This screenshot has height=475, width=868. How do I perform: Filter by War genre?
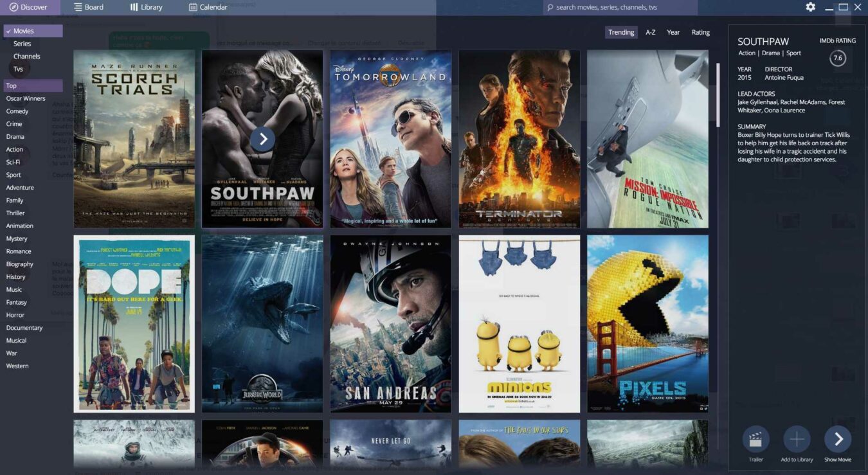coord(12,353)
